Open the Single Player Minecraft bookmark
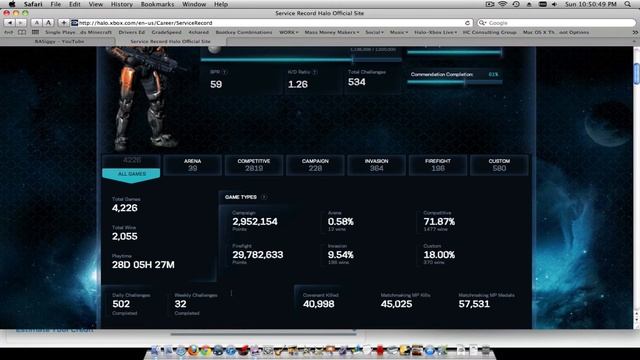Viewport: 640px width, 360px height. click(78, 32)
